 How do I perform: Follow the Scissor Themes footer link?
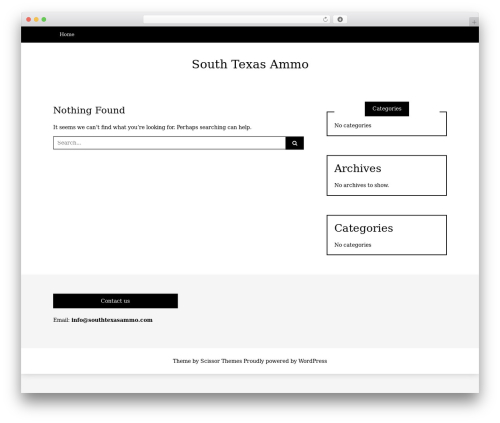click(221, 361)
